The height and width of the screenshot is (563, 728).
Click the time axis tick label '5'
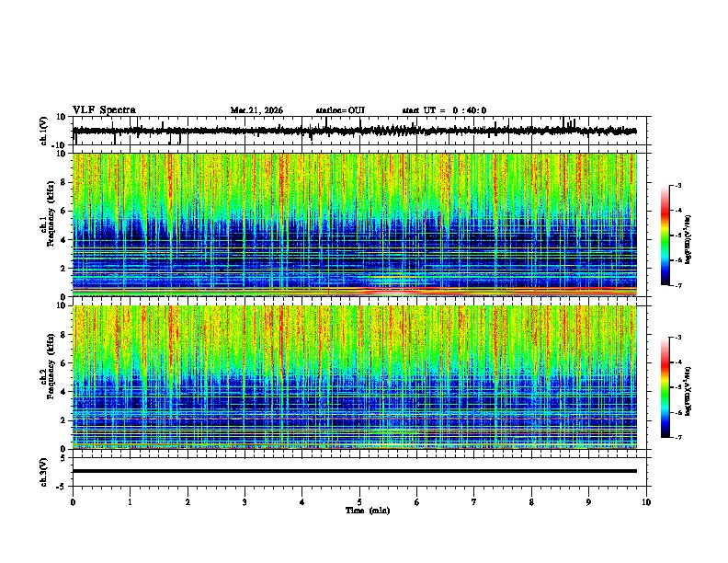[x=359, y=502]
